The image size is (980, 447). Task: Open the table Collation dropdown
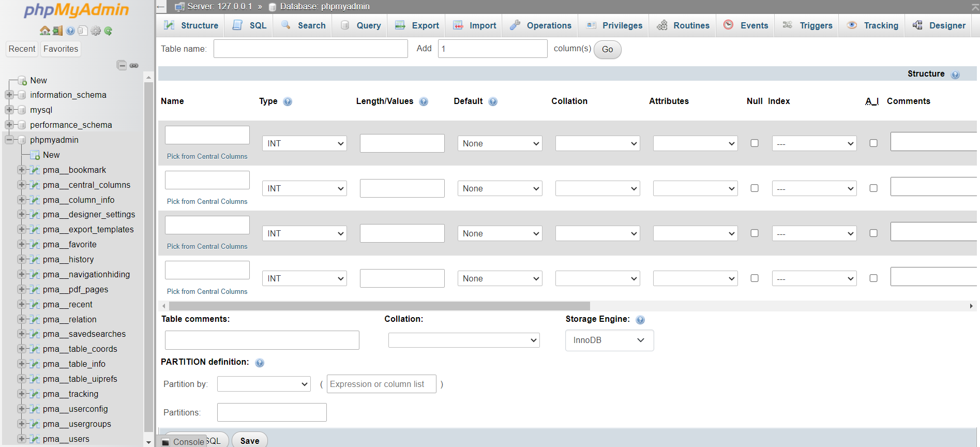464,340
